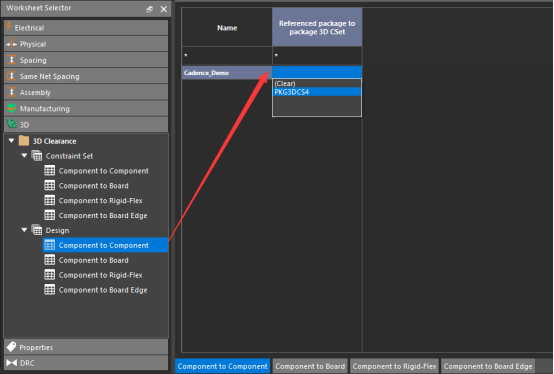Viewport: 554px width, 374px height.
Task: Select the Cadence_Demo row name cell
Action: (227, 72)
